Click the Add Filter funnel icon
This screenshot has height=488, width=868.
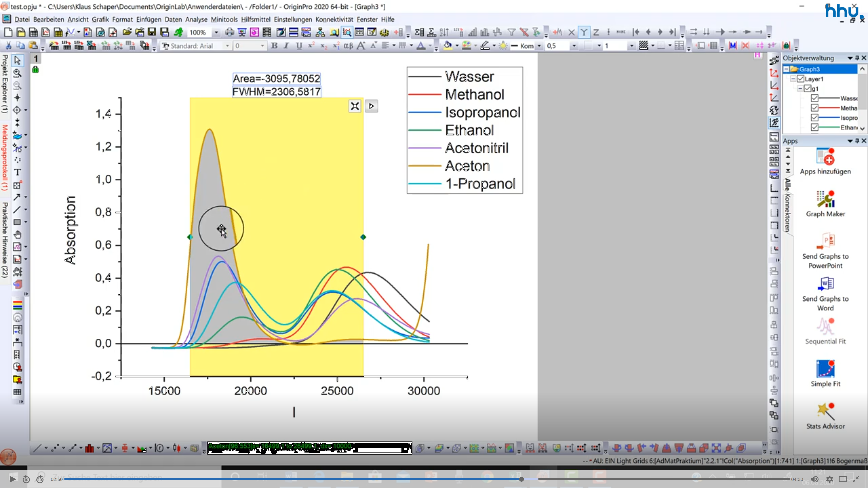[512, 32]
